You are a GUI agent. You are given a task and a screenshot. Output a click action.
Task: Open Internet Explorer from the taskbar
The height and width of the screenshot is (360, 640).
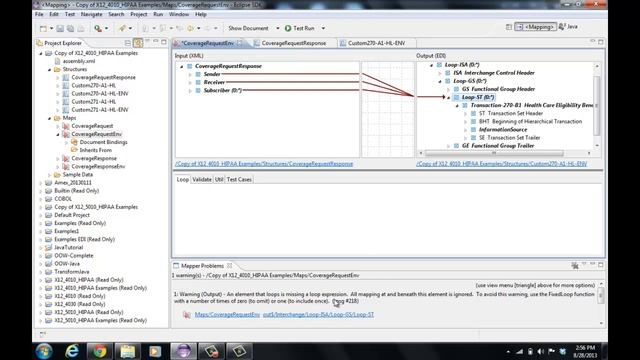coord(72,351)
